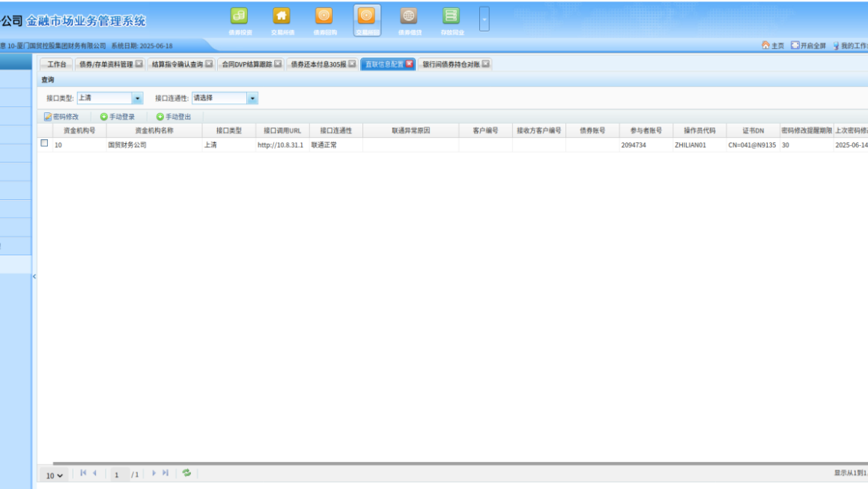Open the 接口连通性 dropdown

pyautogui.click(x=252, y=98)
